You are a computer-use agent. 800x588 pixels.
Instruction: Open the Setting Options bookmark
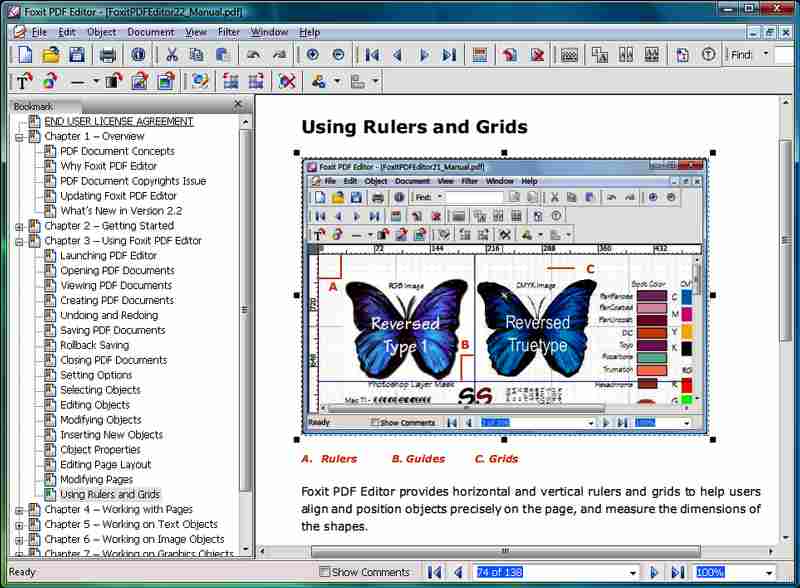[x=96, y=375]
